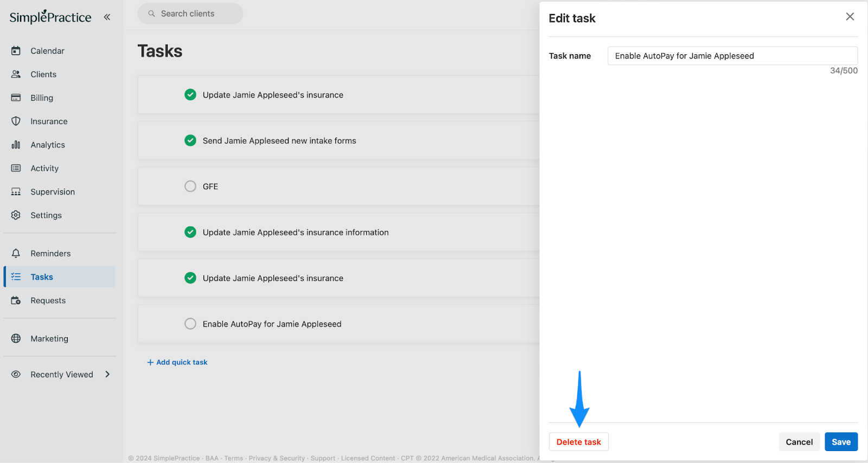Mark the GFE task as complete
This screenshot has width=868, height=463.
click(x=190, y=187)
